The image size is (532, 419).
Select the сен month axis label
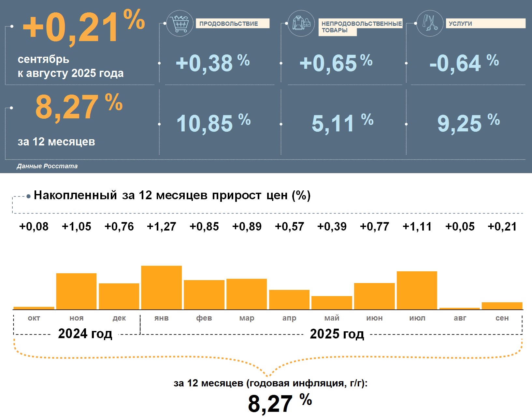pos(502,318)
